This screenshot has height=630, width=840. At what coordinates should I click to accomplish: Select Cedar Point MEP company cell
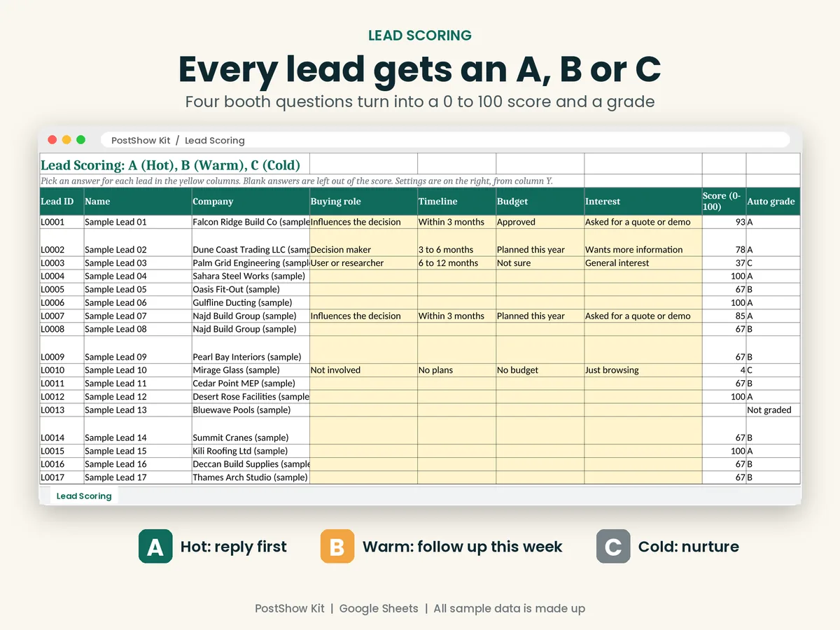251,384
